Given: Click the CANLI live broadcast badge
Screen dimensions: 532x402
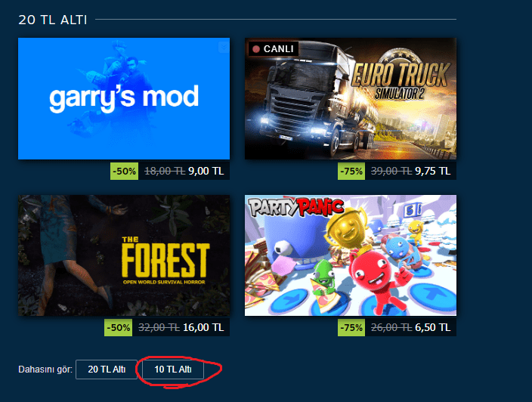Looking at the screenshot, I should click(x=274, y=49).
